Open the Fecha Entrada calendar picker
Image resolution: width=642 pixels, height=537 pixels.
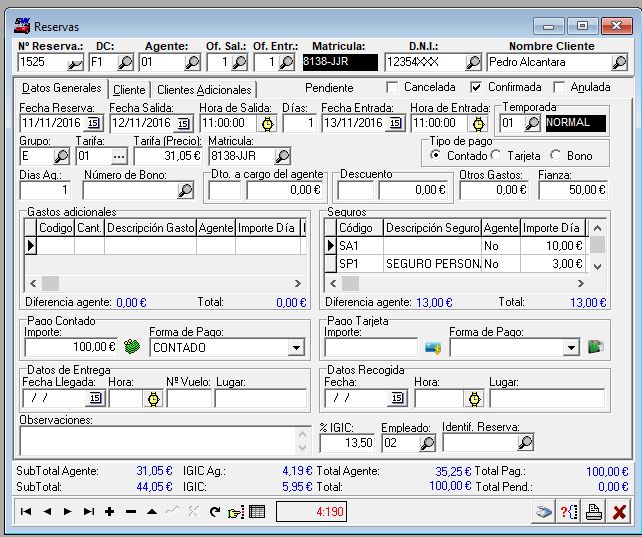pos(396,123)
